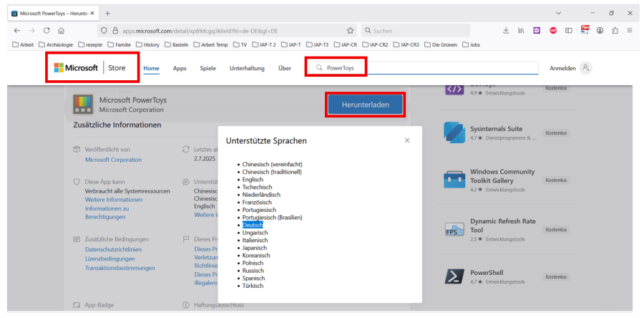Open Informationen zu Berechtigungen link
Viewport: 644px width, 318px height.
point(107,213)
